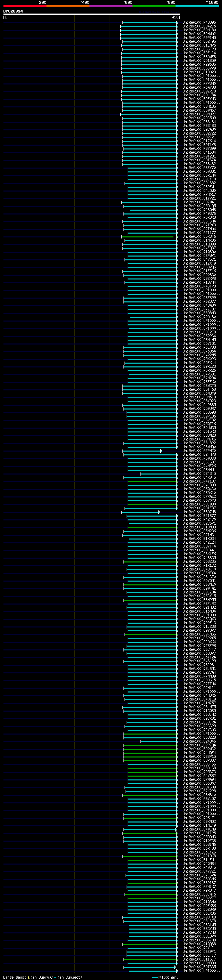Select the green alignment bar for UniRef100_B1I6J7

pyautogui.click(x=151, y=959)
